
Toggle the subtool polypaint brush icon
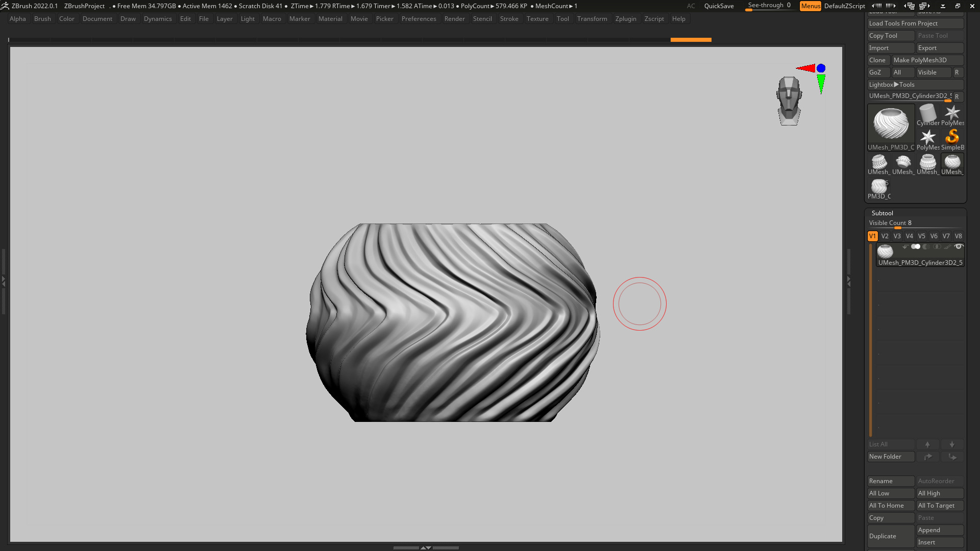pos(948,247)
